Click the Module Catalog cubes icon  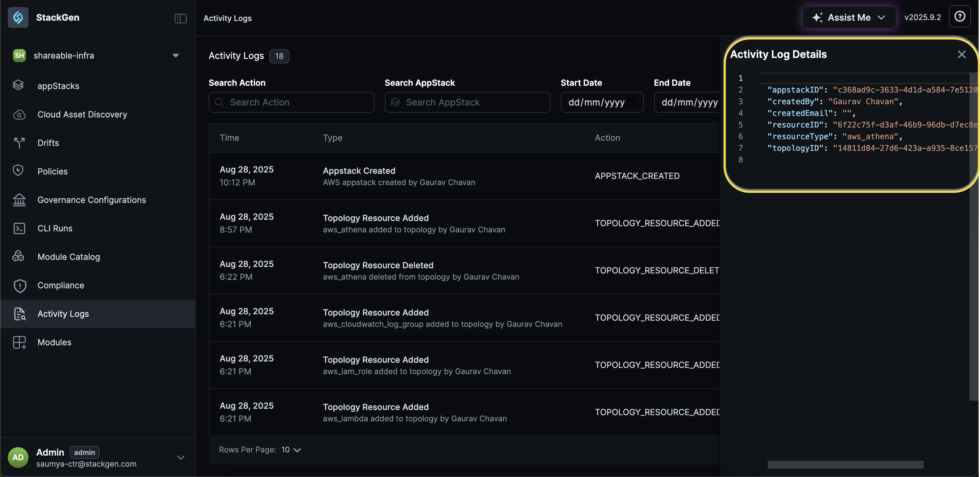[x=18, y=256]
